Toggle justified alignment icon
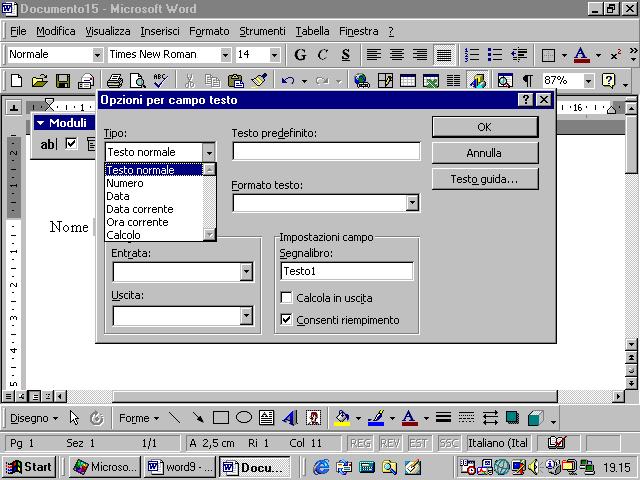 pyautogui.click(x=444, y=55)
